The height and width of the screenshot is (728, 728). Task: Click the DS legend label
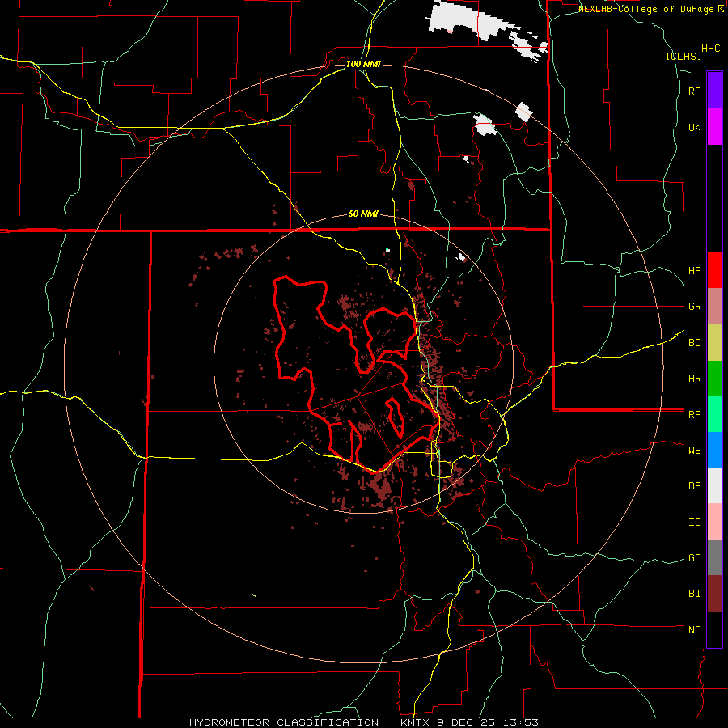[x=694, y=486]
